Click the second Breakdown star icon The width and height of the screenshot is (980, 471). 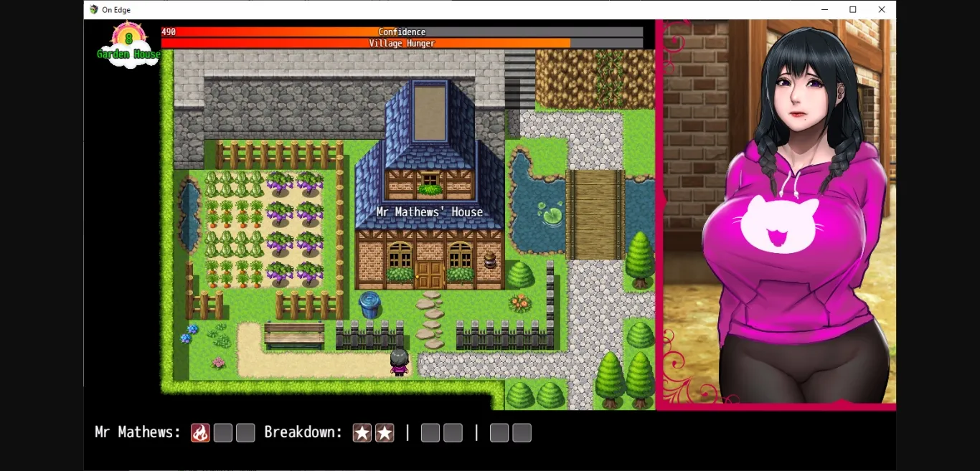point(385,433)
